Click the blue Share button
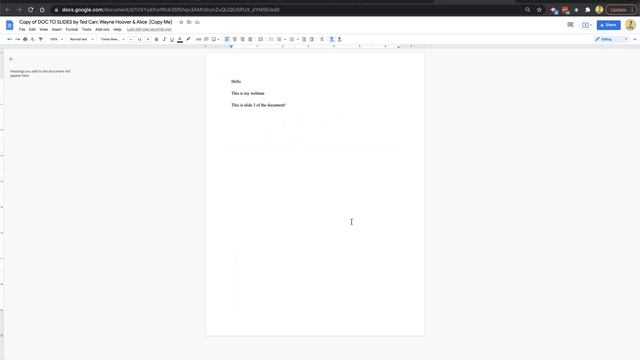Viewport: 640px width, 360px height. (608, 25)
